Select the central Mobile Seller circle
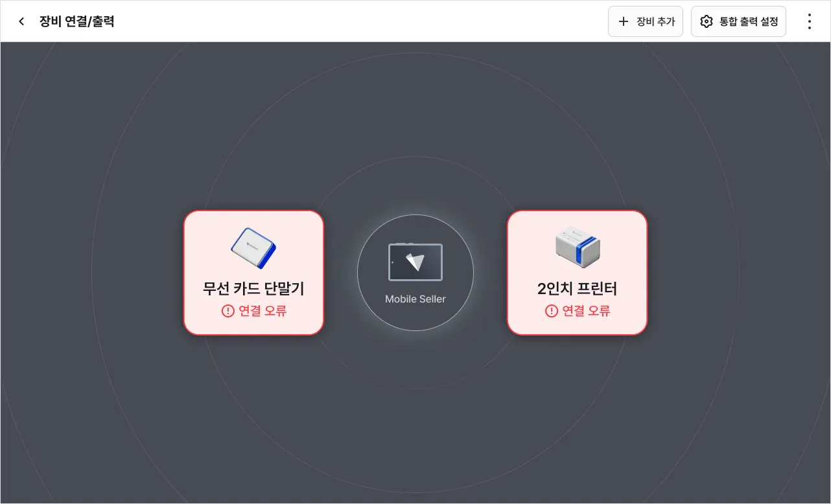This screenshot has height=504, width=831. pos(415,273)
